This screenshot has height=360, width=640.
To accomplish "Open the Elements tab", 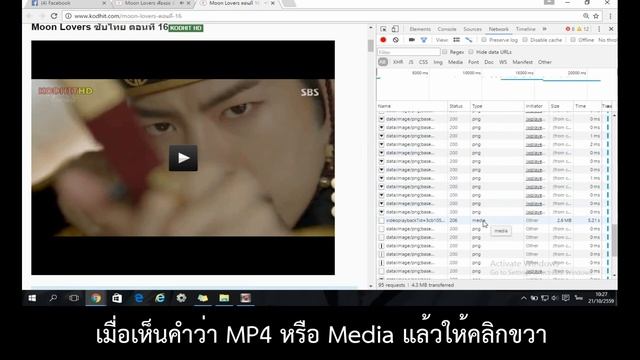I will click(x=420, y=29).
